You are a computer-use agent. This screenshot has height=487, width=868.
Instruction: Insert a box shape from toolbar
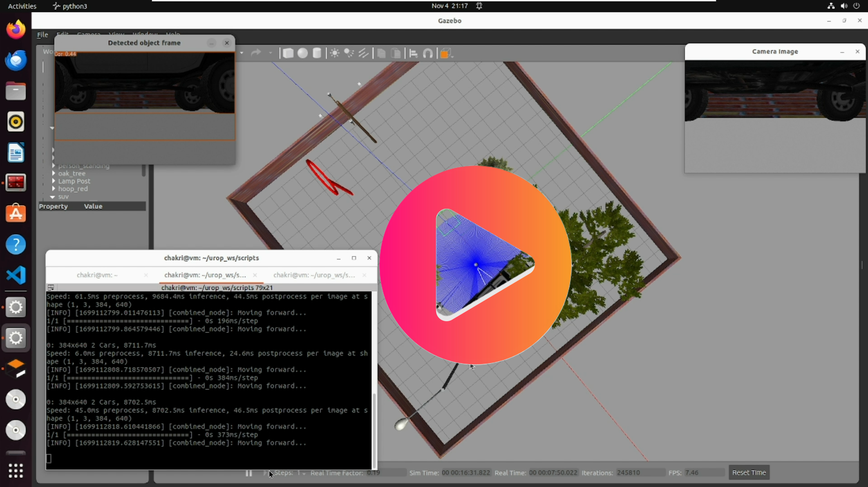pos(288,53)
